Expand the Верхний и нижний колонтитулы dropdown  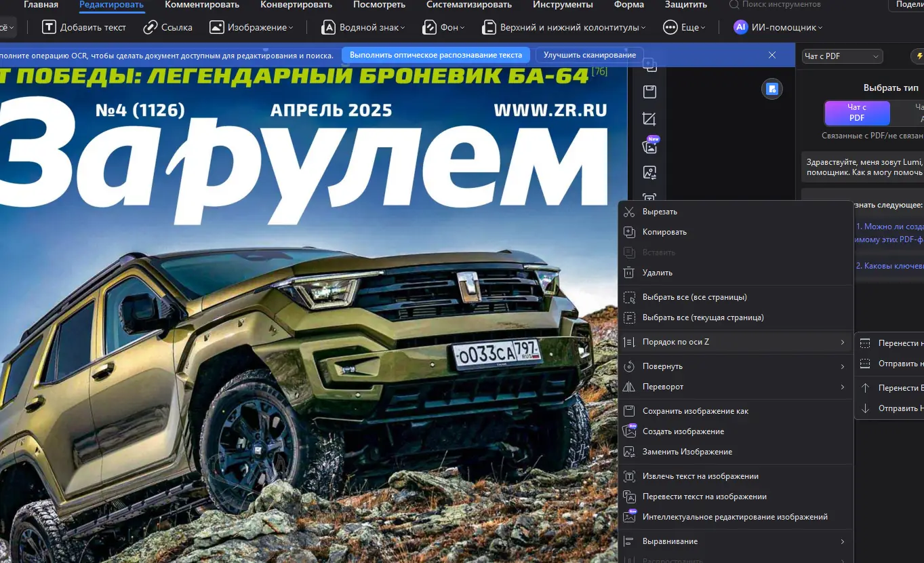[563, 28]
